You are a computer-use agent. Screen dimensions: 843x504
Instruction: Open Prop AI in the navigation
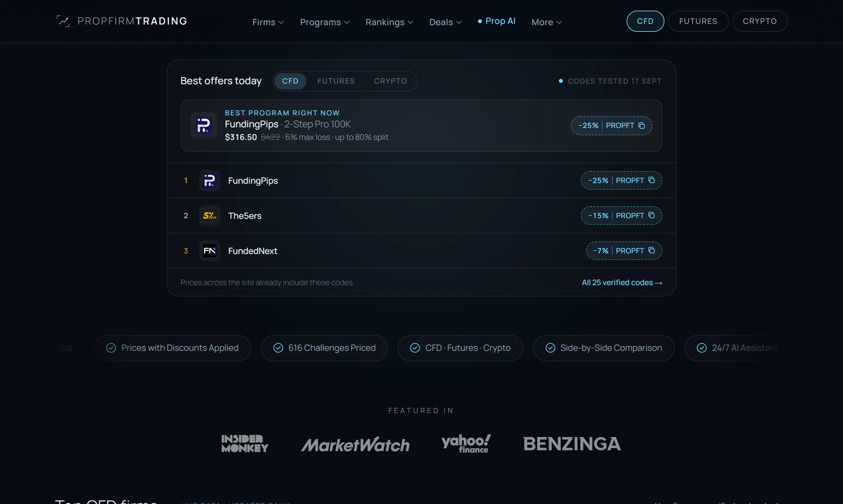point(497,21)
